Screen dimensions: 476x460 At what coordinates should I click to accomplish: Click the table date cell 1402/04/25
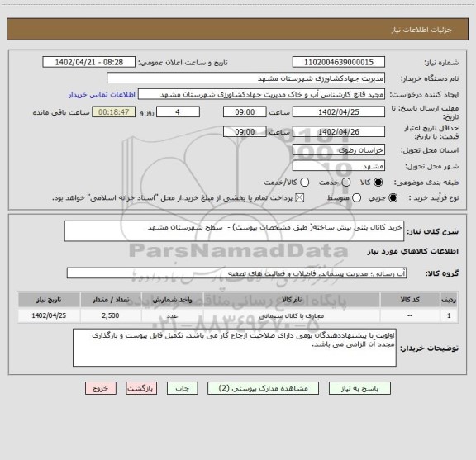click(49, 315)
